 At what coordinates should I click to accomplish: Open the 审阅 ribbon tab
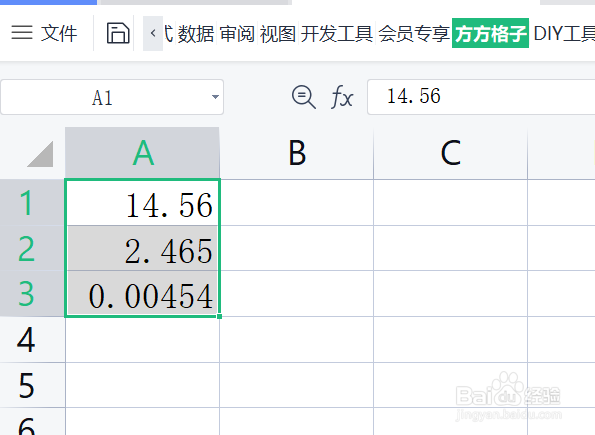coord(237,34)
